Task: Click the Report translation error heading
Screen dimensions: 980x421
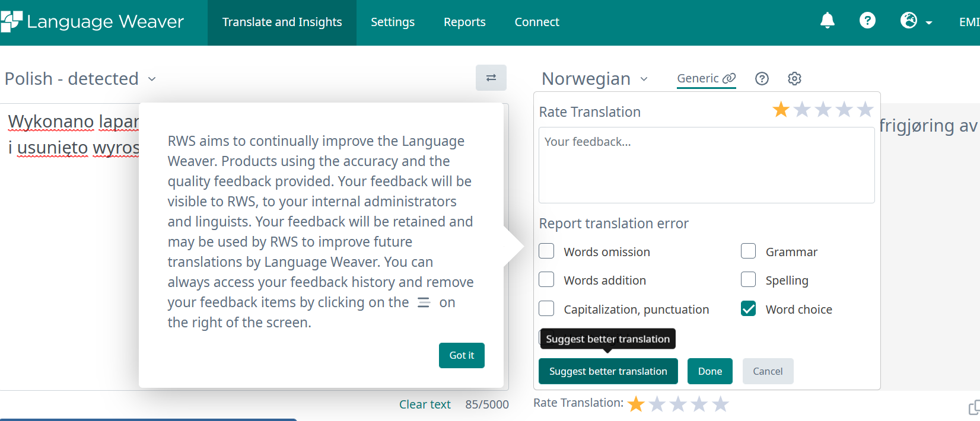Action: click(x=613, y=224)
